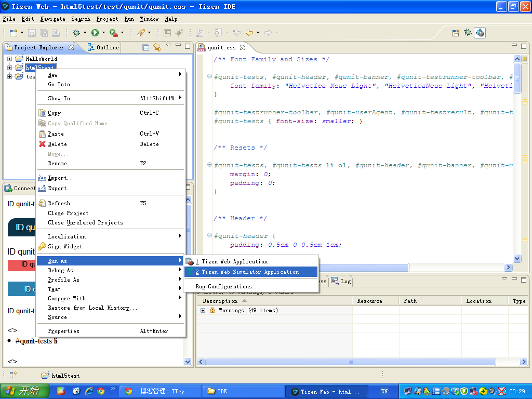Maximize the editor area button

point(524,46)
